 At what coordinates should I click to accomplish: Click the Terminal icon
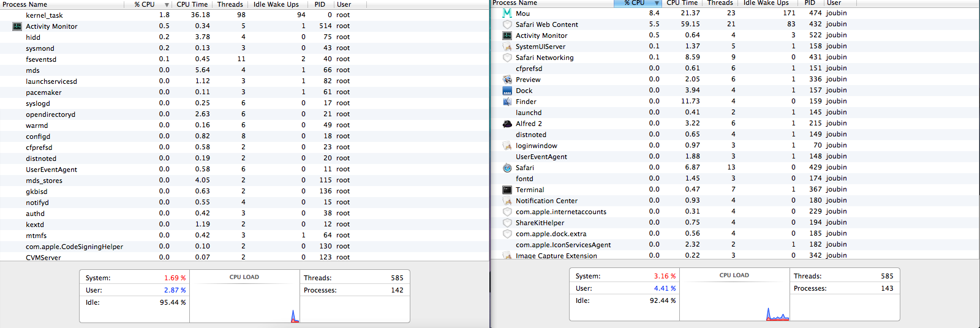[x=507, y=190]
